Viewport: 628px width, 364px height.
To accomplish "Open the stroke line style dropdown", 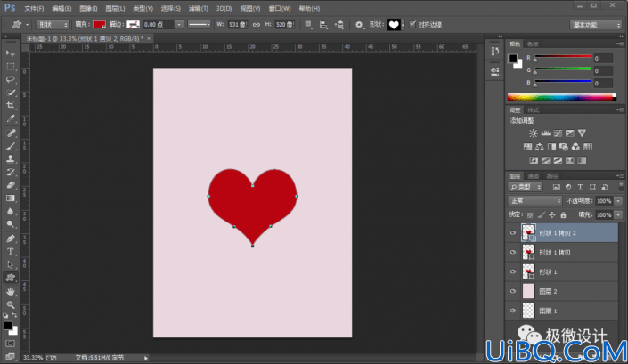I will pos(199,24).
